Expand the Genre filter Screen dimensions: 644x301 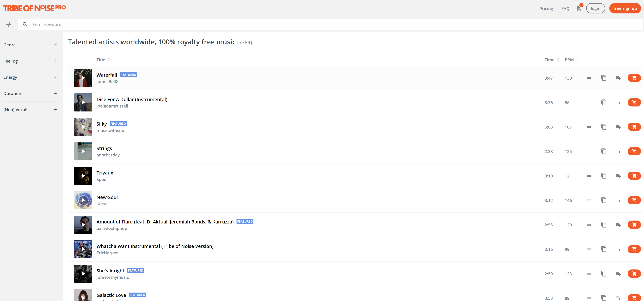pos(55,45)
